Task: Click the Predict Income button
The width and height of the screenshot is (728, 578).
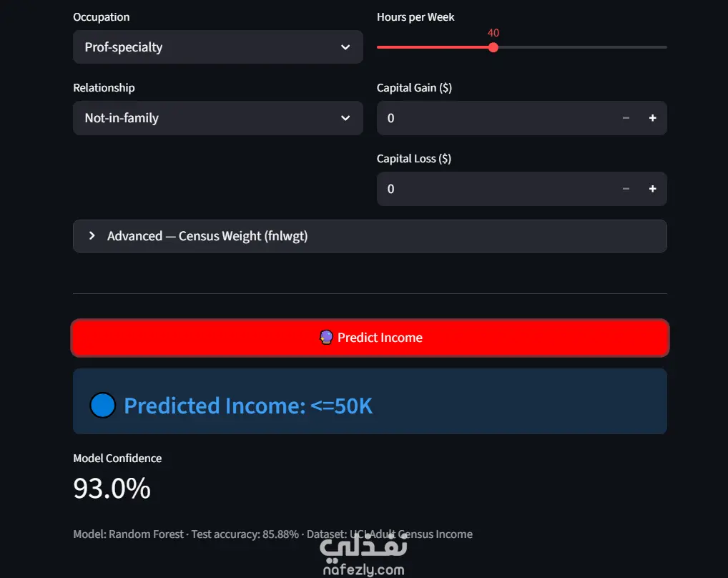Action: pyautogui.click(x=370, y=338)
